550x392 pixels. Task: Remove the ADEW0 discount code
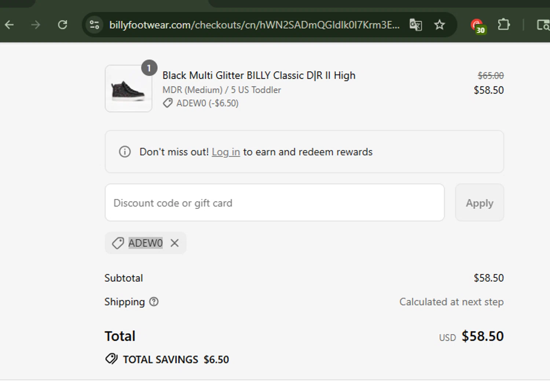[x=175, y=243]
